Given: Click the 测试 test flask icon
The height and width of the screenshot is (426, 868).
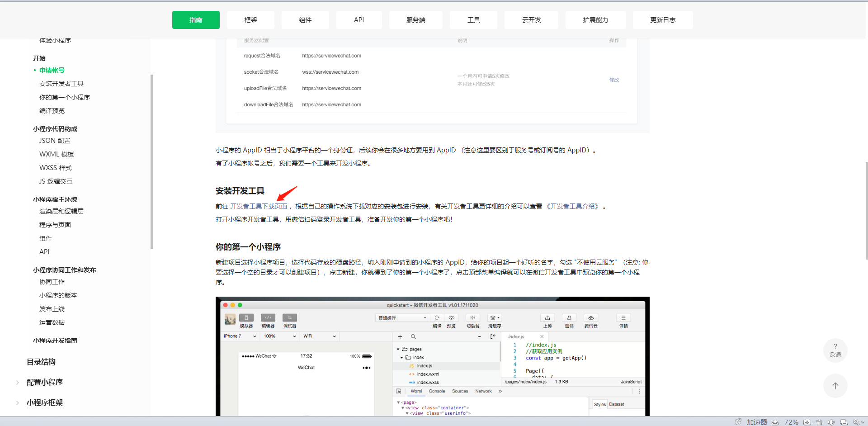Looking at the screenshot, I should (569, 318).
